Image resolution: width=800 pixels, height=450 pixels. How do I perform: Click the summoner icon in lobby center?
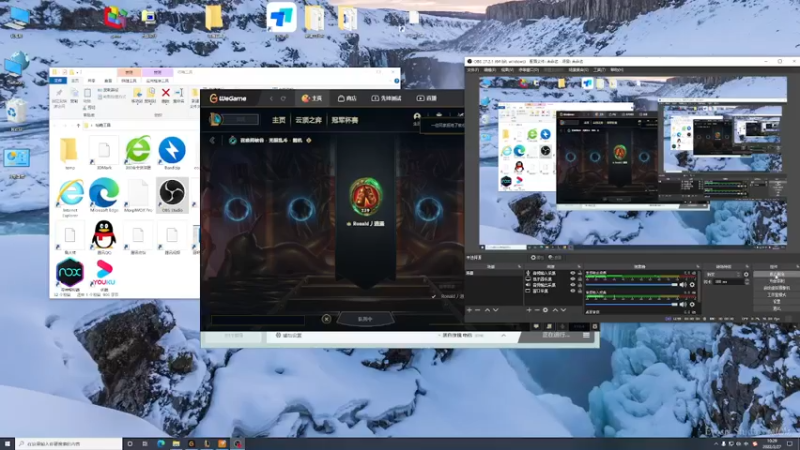[x=365, y=196]
